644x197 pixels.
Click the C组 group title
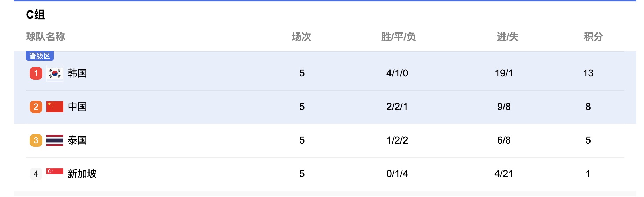pos(35,15)
